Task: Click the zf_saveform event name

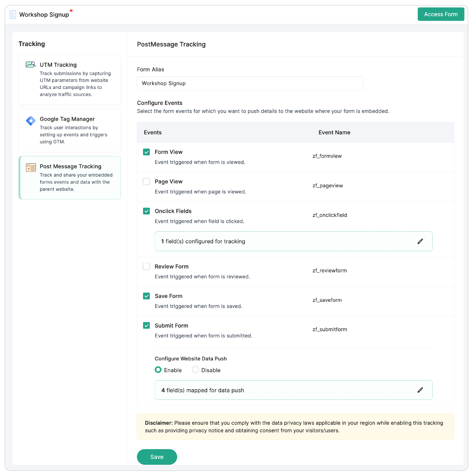Action: (327, 300)
